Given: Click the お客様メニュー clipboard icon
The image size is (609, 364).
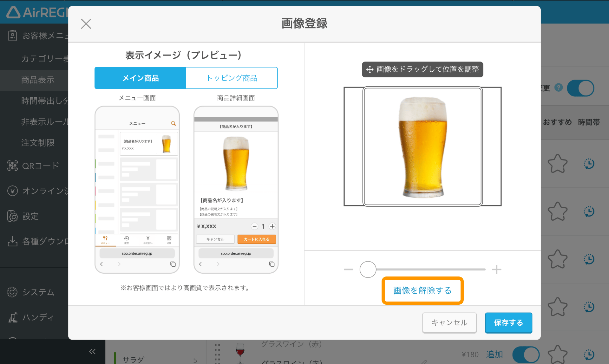Looking at the screenshot, I should pos(12,36).
